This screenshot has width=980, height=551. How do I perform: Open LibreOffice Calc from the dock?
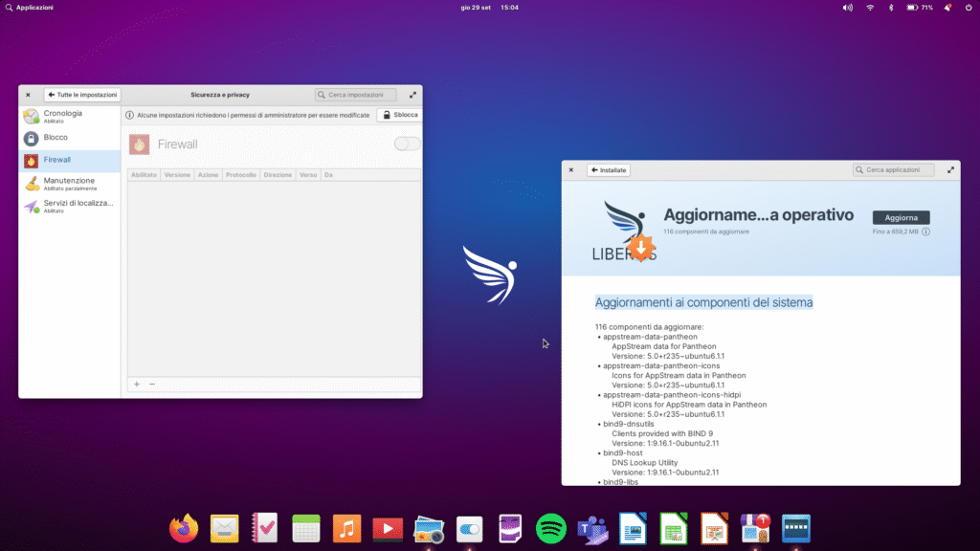tap(674, 527)
